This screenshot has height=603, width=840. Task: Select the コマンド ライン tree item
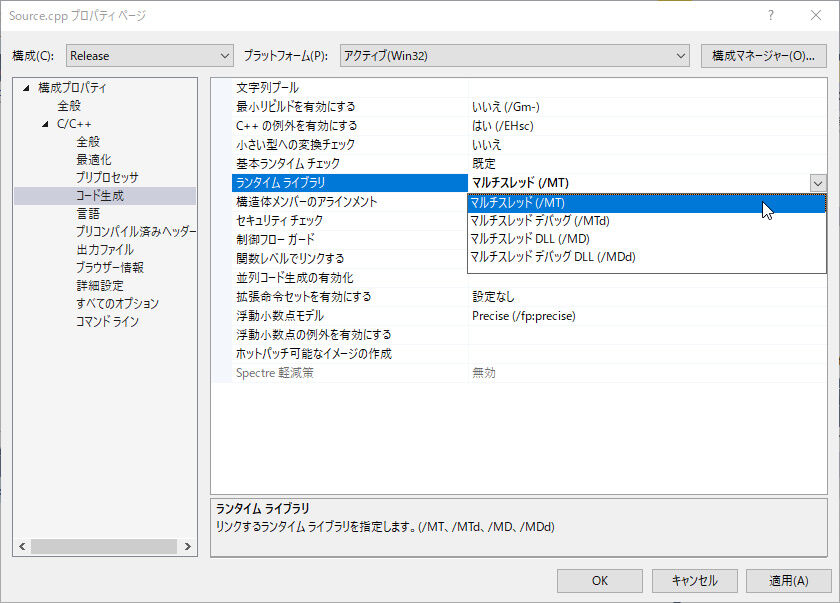tap(107, 321)
